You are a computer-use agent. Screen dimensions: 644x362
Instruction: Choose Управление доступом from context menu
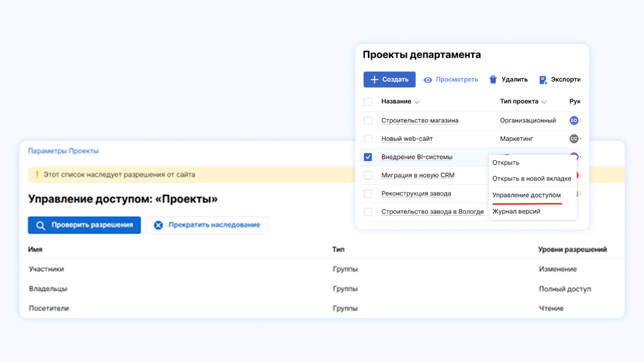pyautogui.click(x=526, y=195)
